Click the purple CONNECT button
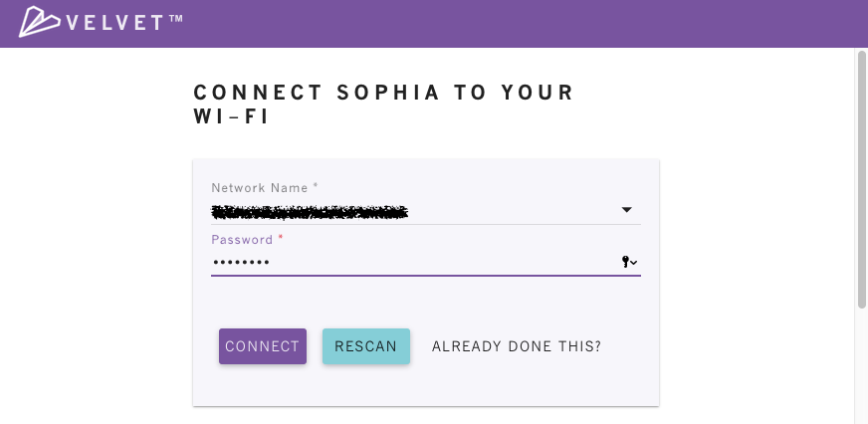This screenshot has height=424, width=868. tap(263, 346)
